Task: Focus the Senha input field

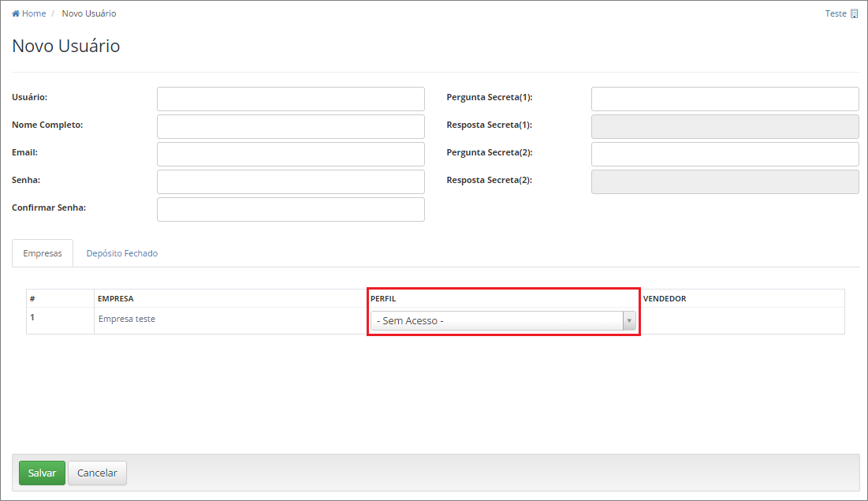Action: [x=291, y=181]
